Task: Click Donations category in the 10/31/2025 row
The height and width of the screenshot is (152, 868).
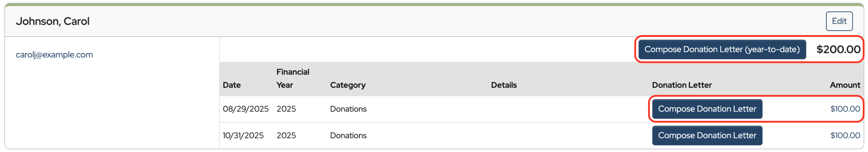Action: coord(348,135)
